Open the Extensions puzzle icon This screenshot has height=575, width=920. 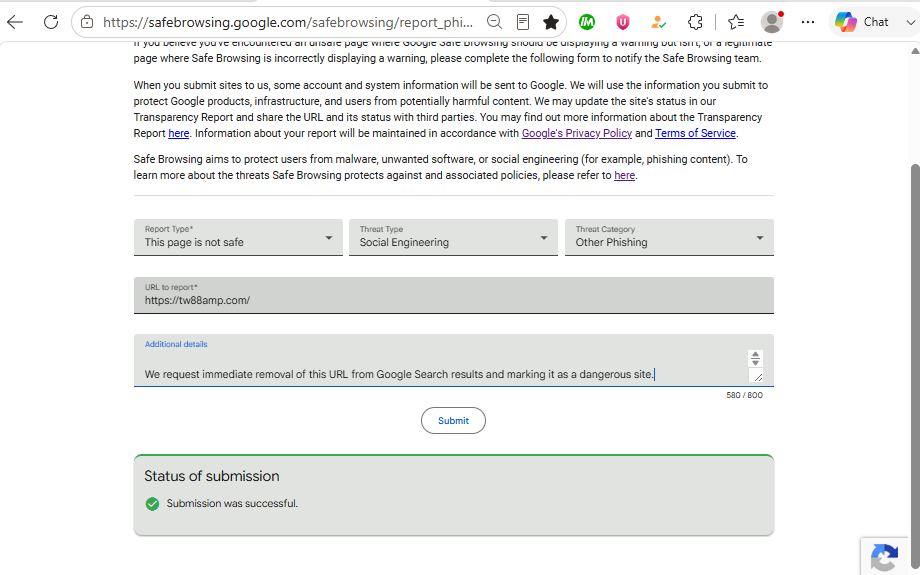[695, 22]
